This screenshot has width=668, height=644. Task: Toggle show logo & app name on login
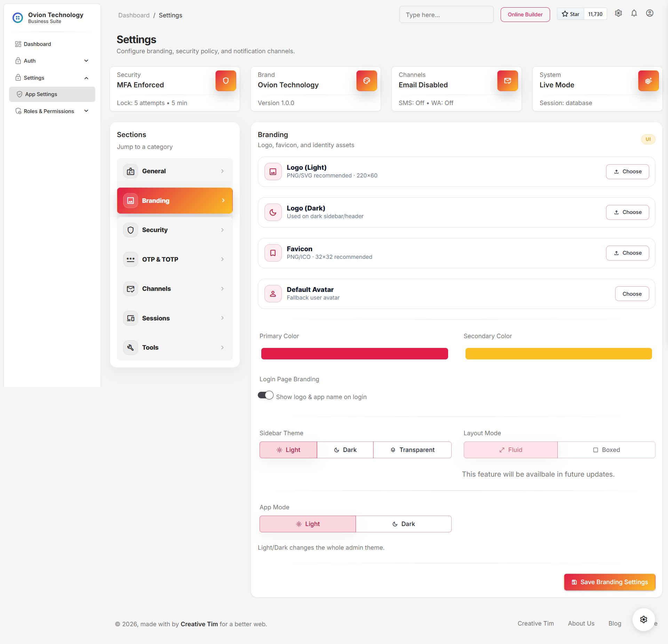click(x=265, y=395)
